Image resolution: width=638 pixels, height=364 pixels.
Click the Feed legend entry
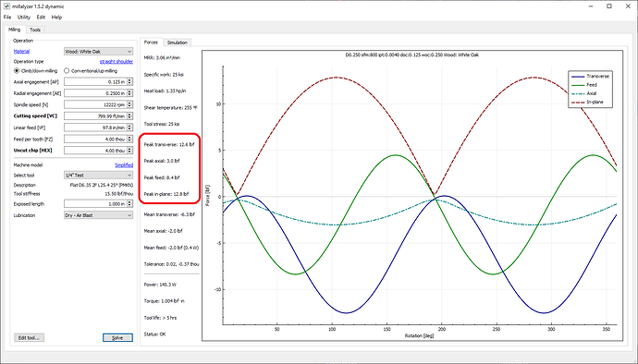(x=584, y=85)
